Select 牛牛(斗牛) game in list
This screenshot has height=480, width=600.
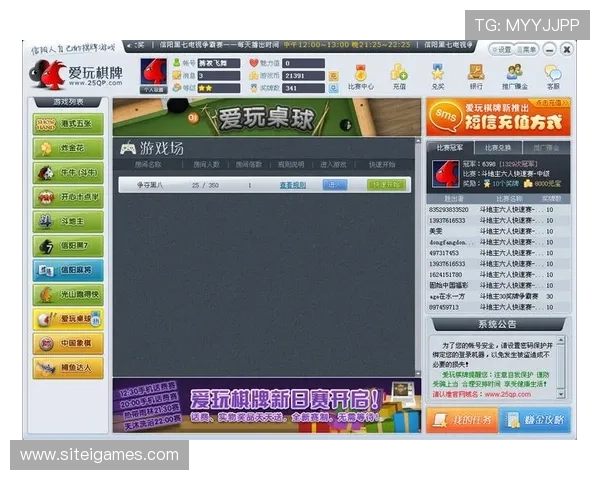point(68,173)
